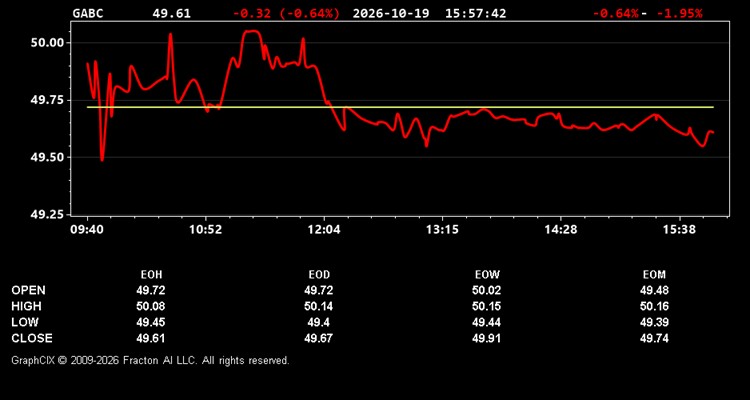750x400 pixels.
Task: Select EOH open value 49.72
Action: 151,290
